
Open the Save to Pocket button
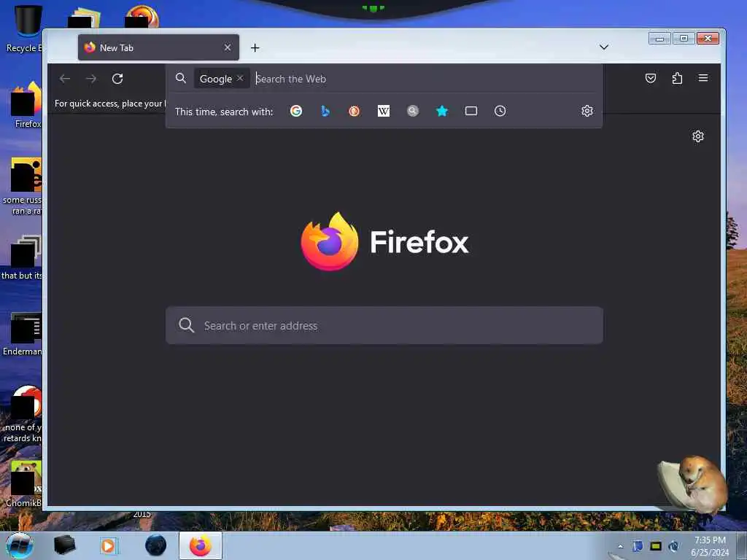click(650, 78)
